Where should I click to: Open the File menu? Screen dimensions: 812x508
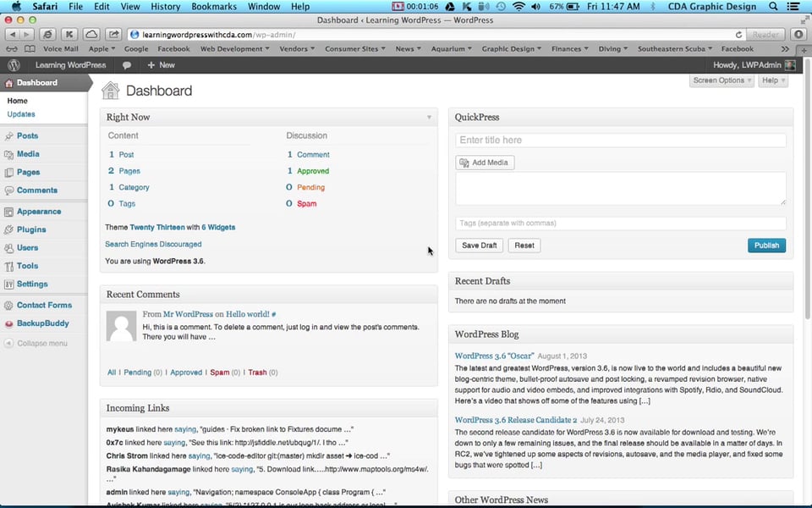click(x=75, y=7)
